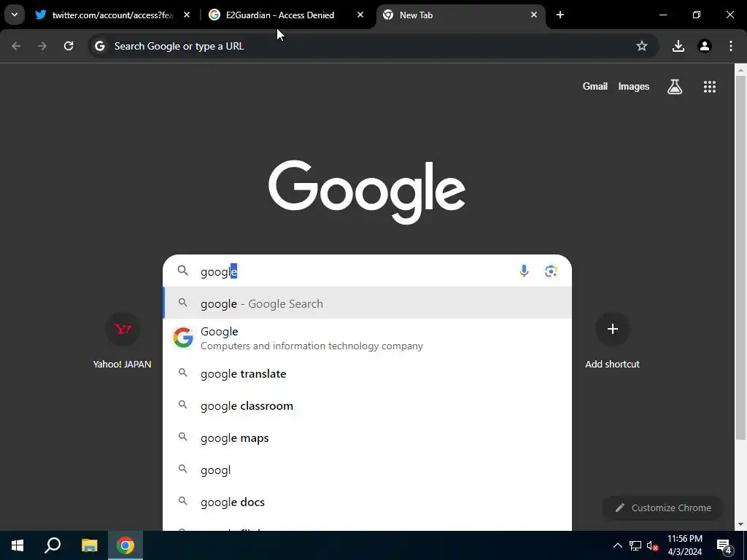Open the muted volume tray icon
This screenshot has width=747, height=560.
pyautogui.click(x=652, y=545)
